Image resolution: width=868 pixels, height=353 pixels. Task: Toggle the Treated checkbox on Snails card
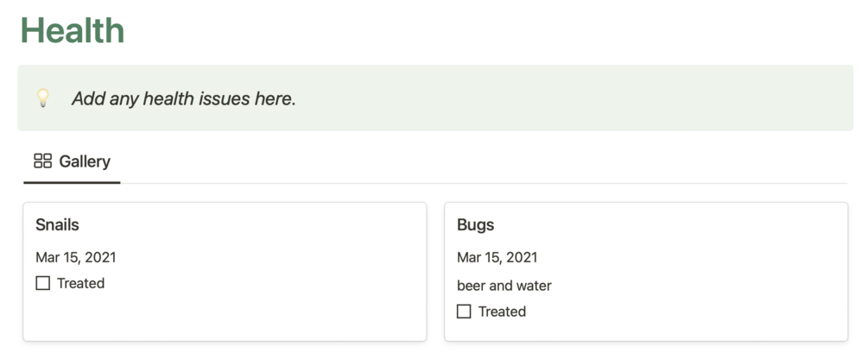pyautogui.click(x=43, y=283)
